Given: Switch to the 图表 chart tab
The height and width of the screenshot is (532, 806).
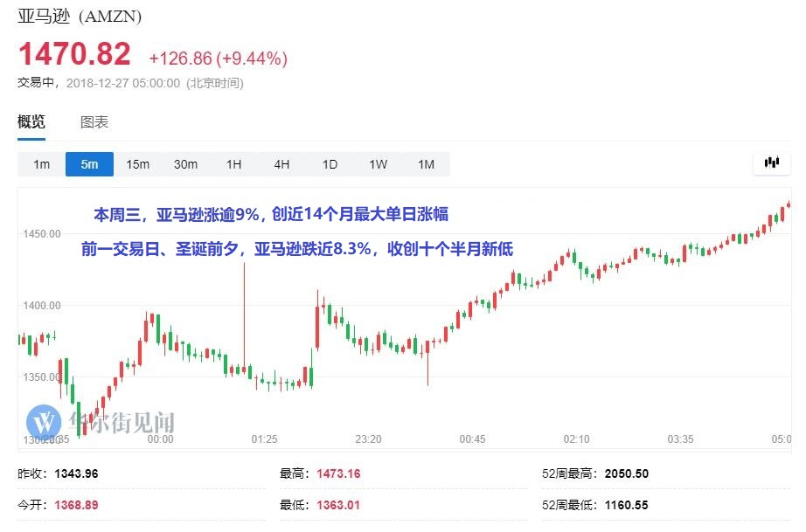Looking at the screenshot, I should coord(94,122).
